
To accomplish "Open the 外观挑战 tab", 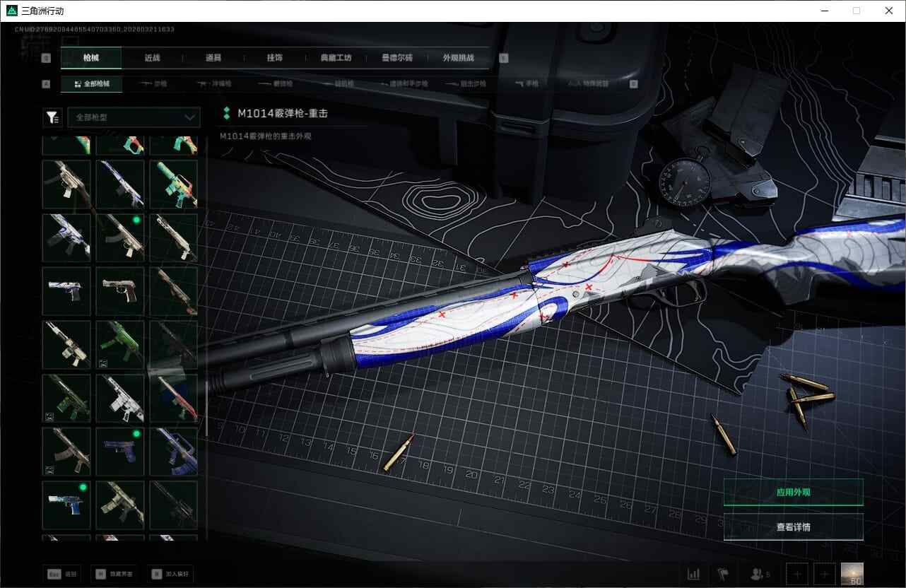I will point(458,58).
